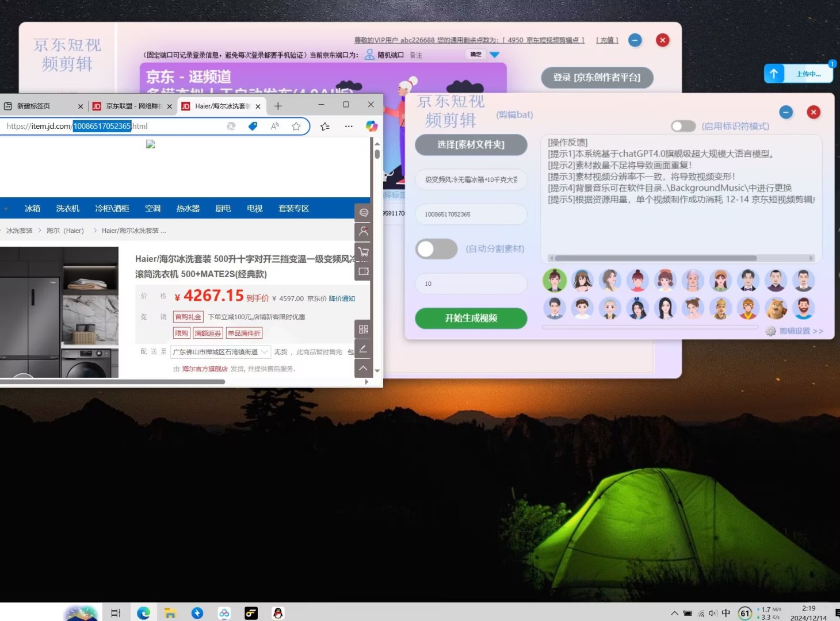Click the feedback pencil sidebar icon
Screen dimensions: 840x621
(x=364, y=348)
